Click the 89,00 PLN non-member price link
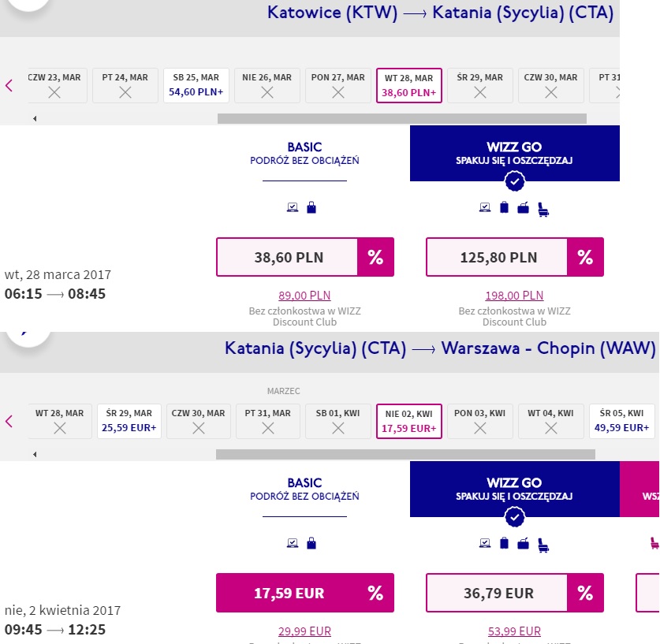Screen dimensions: 660x644 [x=304, y=296]
